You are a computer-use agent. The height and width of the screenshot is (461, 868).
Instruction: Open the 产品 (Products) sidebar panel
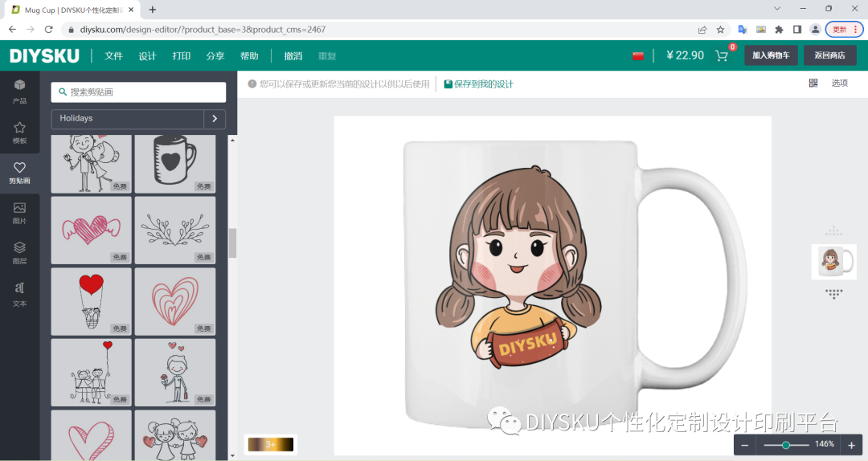[x=19, y=92]
